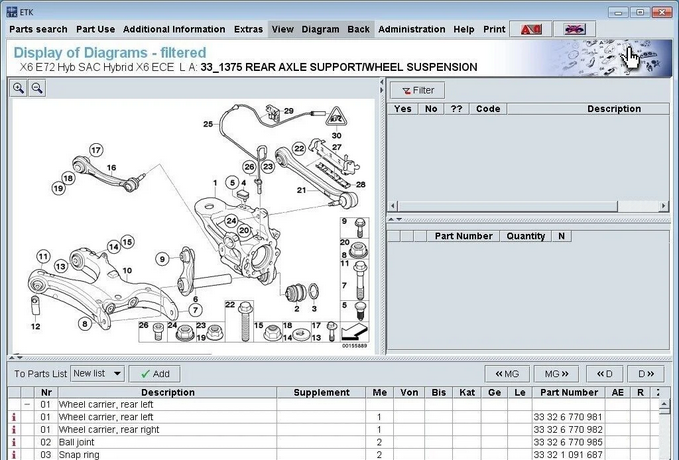Open the New list dropdown
Screen dimensions: 679x460
pos(98,373)
